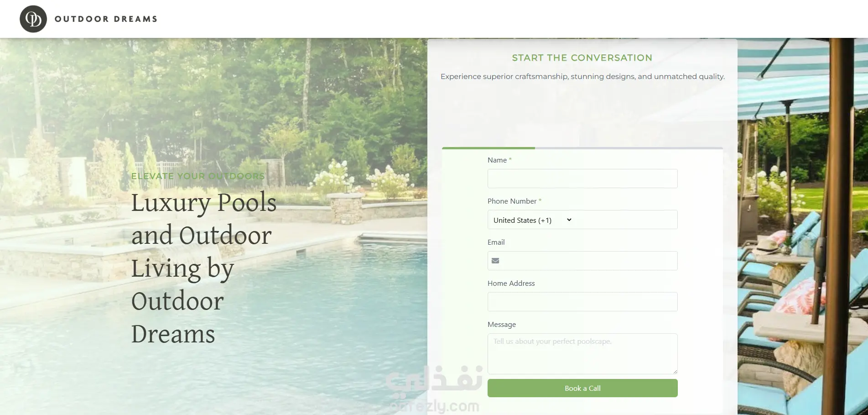868x415 pixels.
Task: Click the phone number entry box
Action: (626, 220)
